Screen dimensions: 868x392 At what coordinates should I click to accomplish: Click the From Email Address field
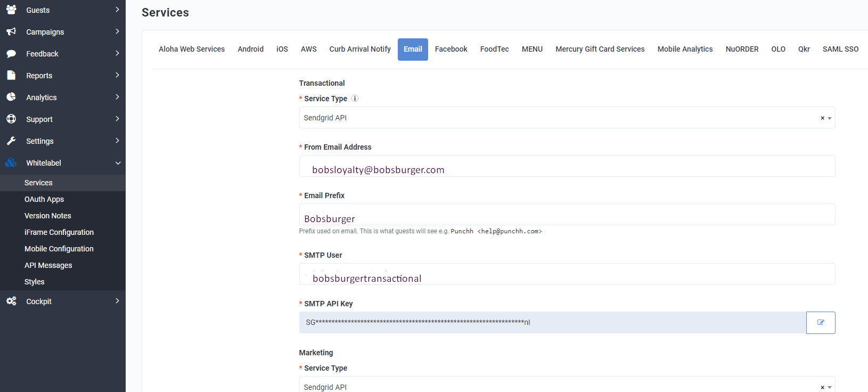pyautogui.click(x=567, y=166)
